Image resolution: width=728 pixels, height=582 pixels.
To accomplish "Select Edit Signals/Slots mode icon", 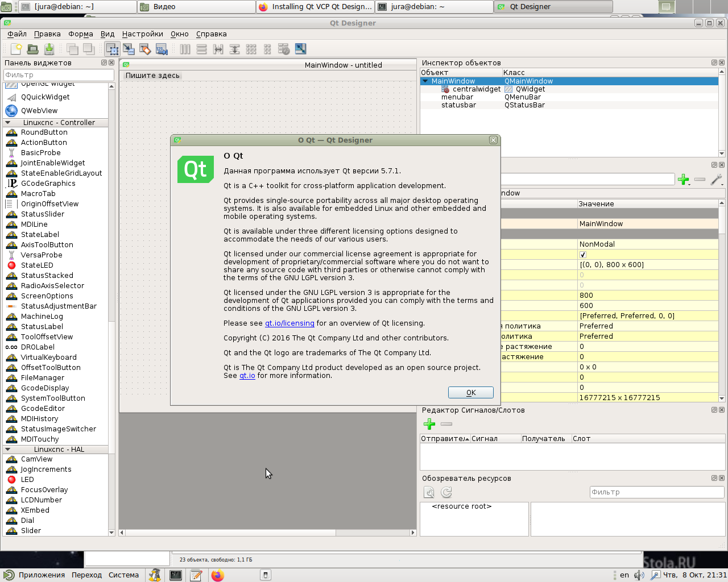I will point(129,49).
